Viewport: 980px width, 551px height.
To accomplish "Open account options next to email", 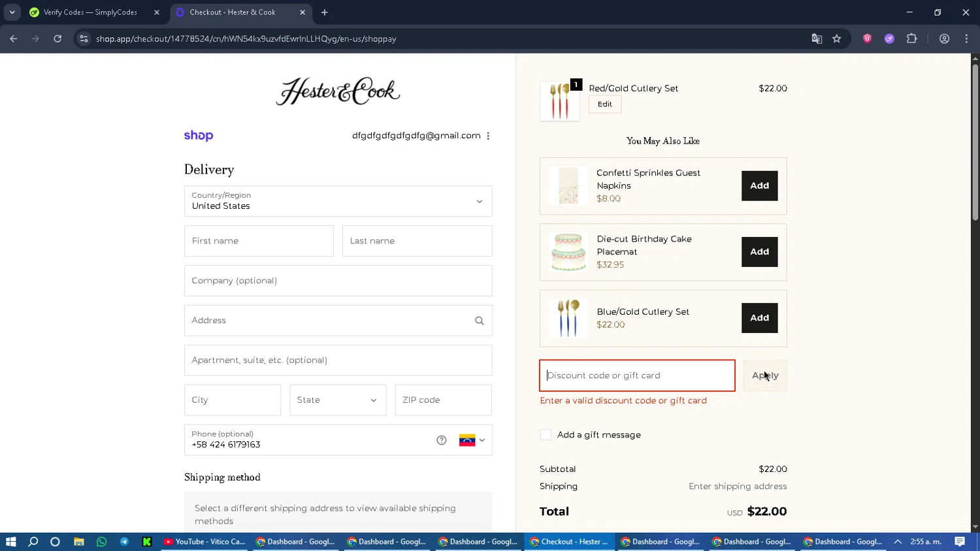I will 488,136.
